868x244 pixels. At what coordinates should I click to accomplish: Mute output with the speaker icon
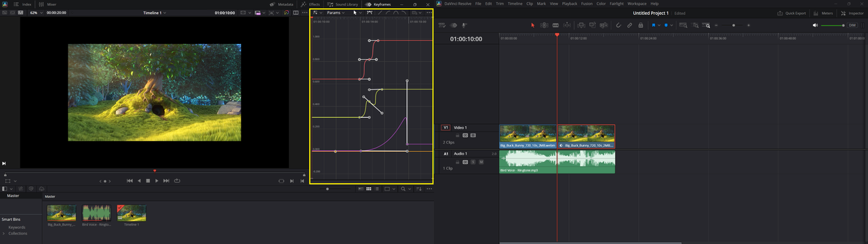(816, 25)
